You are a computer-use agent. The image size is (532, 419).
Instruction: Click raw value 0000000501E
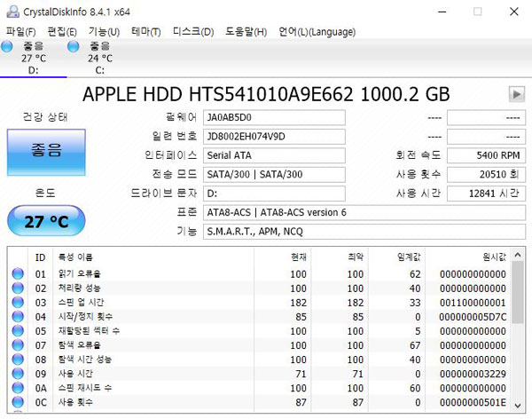tap(473, 402)
